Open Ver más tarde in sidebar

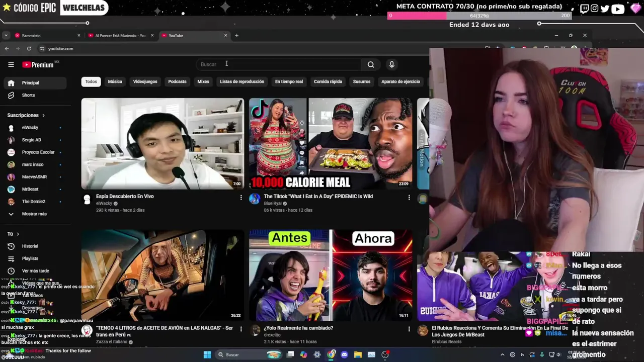(35, 270)
